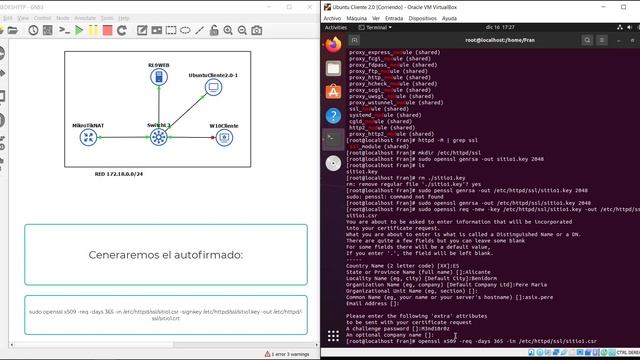Open the Annotate menu in GNS3

tap(85, 18)
